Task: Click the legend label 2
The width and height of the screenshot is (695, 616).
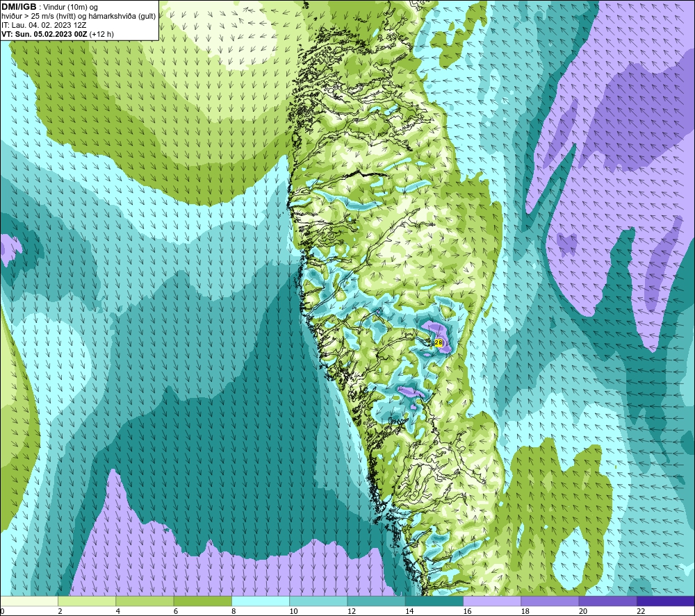Action: pos(60,611)
